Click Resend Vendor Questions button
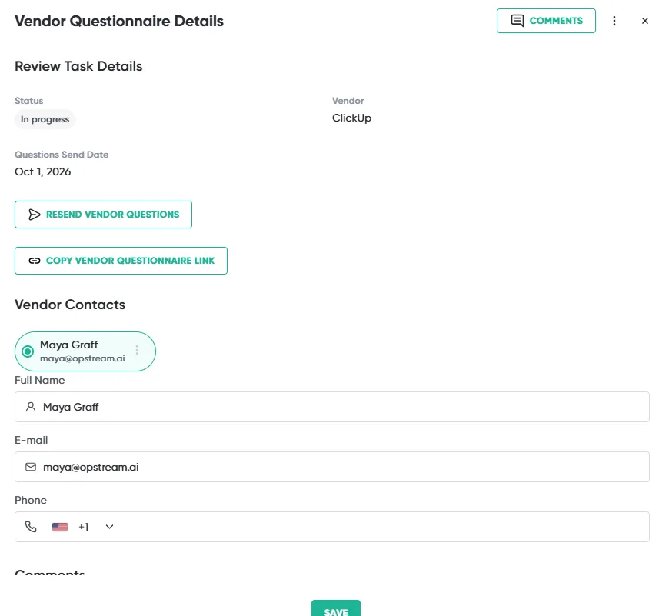The image size is (672, 616). click(x=103, y=215)
